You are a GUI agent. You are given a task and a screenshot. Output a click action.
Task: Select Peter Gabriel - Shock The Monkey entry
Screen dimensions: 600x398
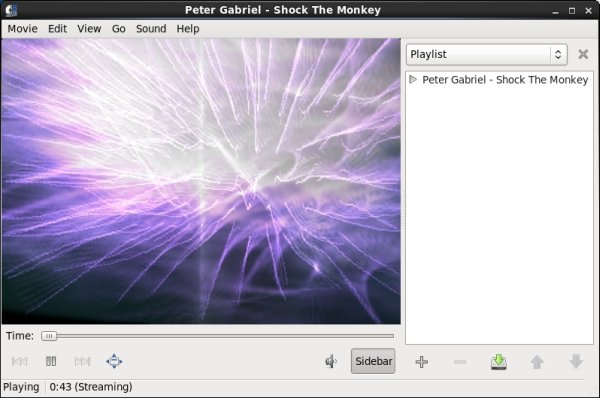point(499,80)
